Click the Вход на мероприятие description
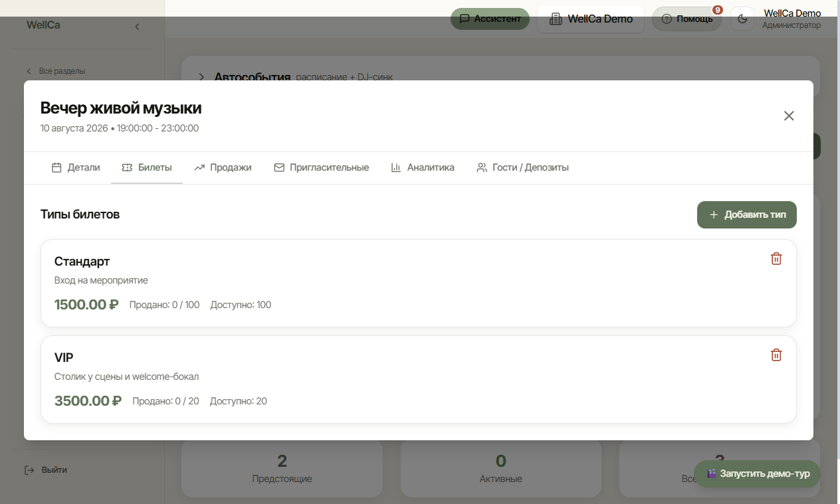Image resolution: width=840 pixels, height=504 pixels. 101,280
